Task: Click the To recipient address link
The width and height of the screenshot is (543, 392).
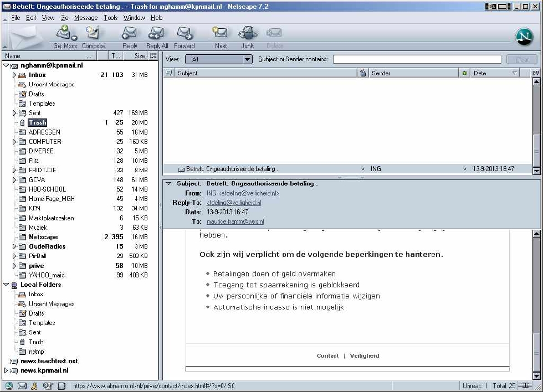Action: [x=235, y=222]
